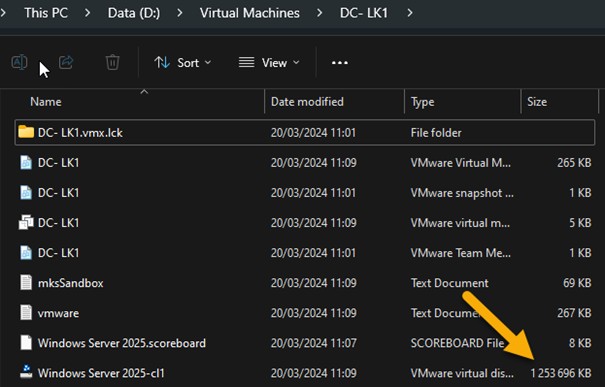Click the VMware Team Me... type cell

461,253
